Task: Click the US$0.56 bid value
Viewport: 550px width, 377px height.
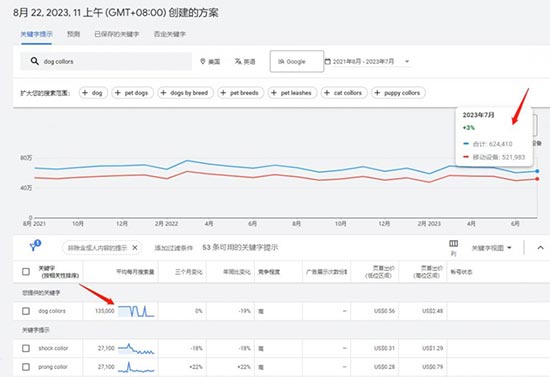Action: [x=384, y=311]
